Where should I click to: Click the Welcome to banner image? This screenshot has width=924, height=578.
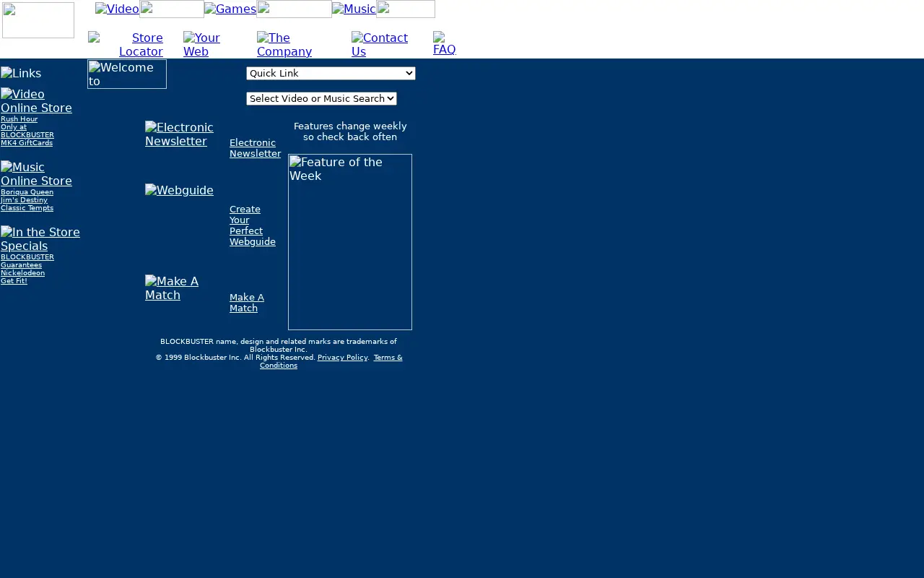click(x=127, y=74)
